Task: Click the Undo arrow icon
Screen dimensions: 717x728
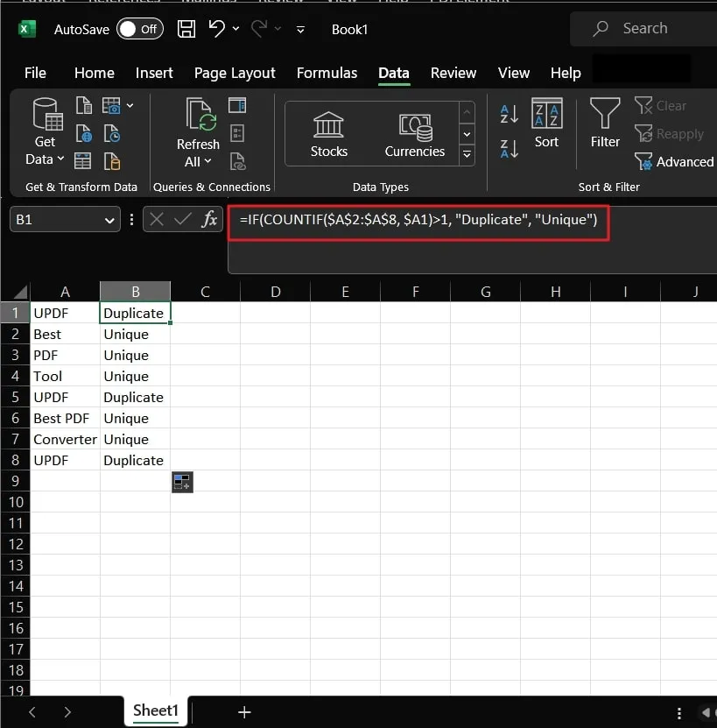Action: coord(217,29)
